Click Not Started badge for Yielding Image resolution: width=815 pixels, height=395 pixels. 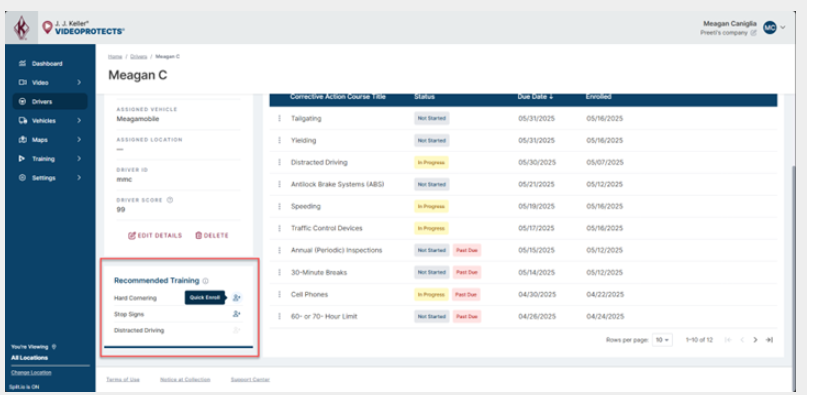431,140
